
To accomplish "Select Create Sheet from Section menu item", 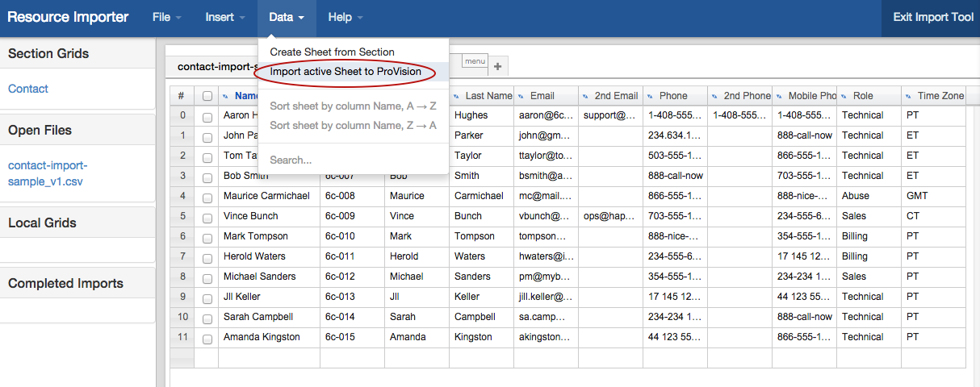I will click(x=332, y=52).
